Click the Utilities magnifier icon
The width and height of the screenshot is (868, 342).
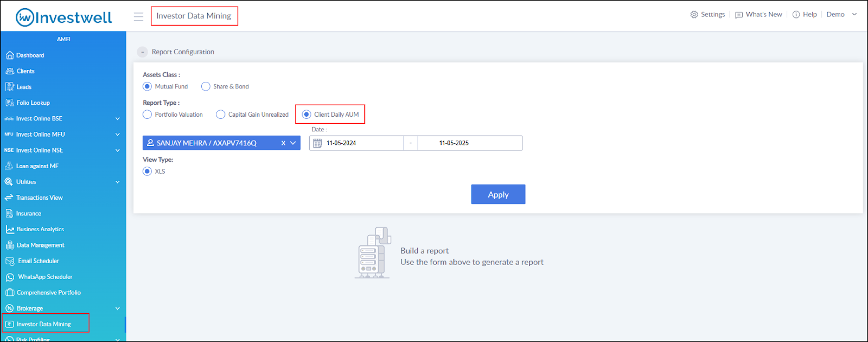[x=9, y=182]
